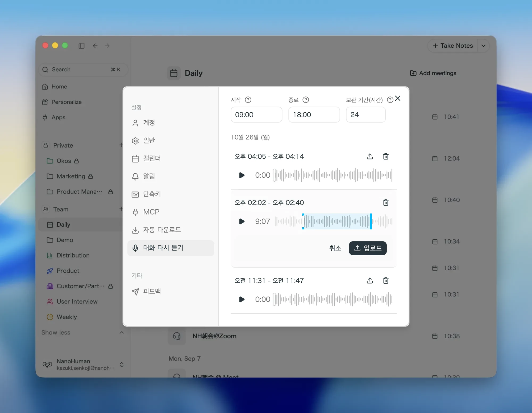This screenshot has height=413, width=532.
Task: Open MCP settings section
Action: 171,212
